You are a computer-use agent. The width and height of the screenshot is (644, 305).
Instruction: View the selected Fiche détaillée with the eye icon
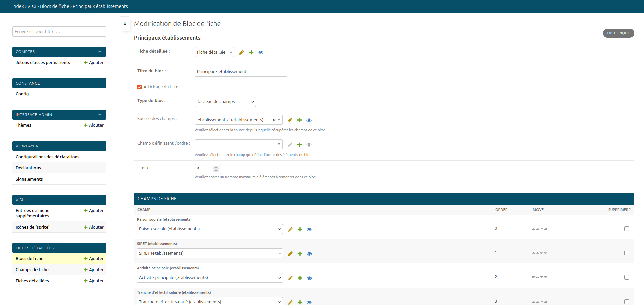pos(261,52)
